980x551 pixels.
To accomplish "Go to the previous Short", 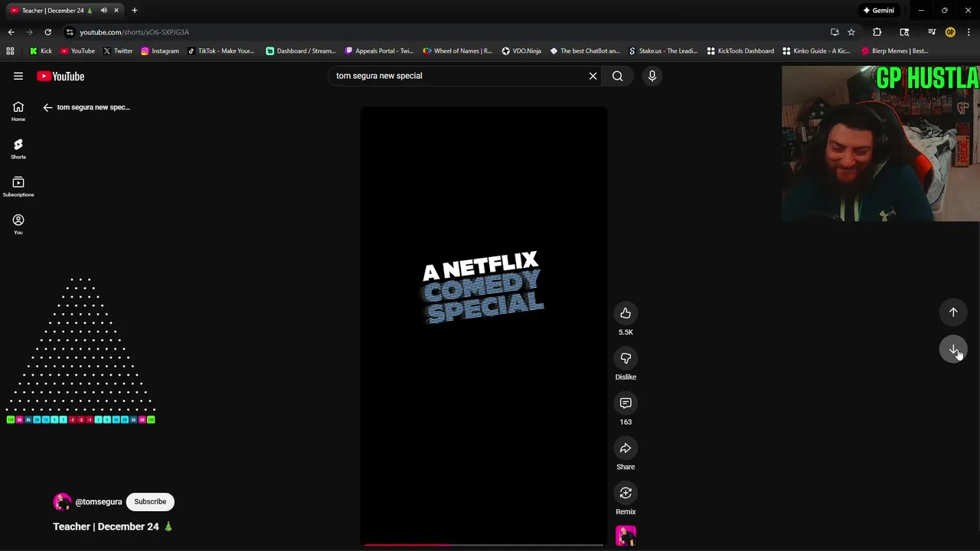I will (953, 312).
